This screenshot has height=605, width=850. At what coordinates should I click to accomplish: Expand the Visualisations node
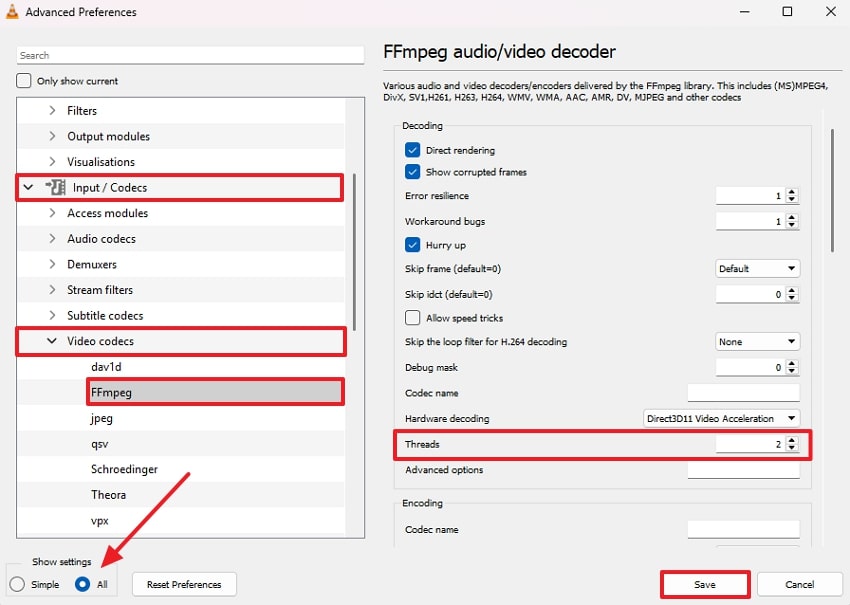coord(52,162)
